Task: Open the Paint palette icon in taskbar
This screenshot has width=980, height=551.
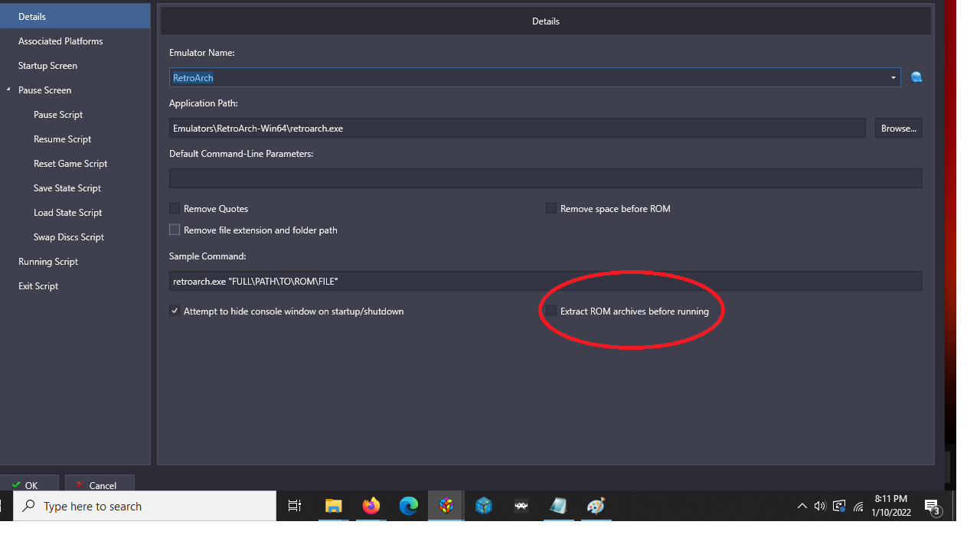Action: coord(596,506)
